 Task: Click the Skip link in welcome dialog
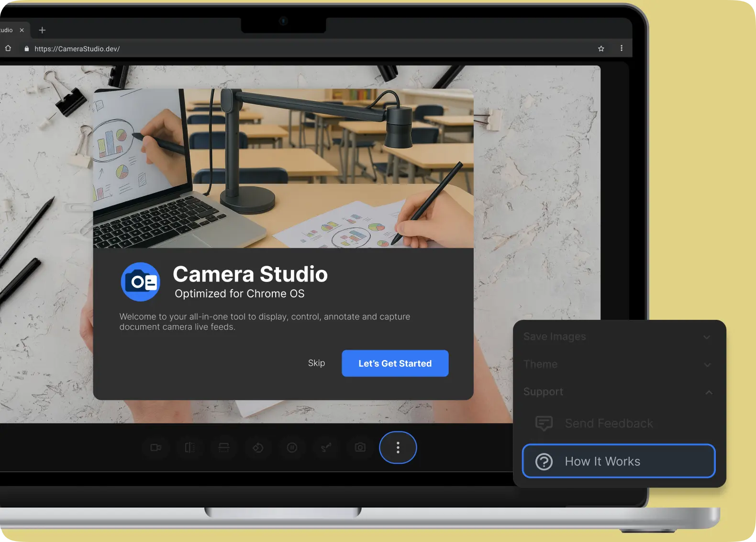click(316, 363)
